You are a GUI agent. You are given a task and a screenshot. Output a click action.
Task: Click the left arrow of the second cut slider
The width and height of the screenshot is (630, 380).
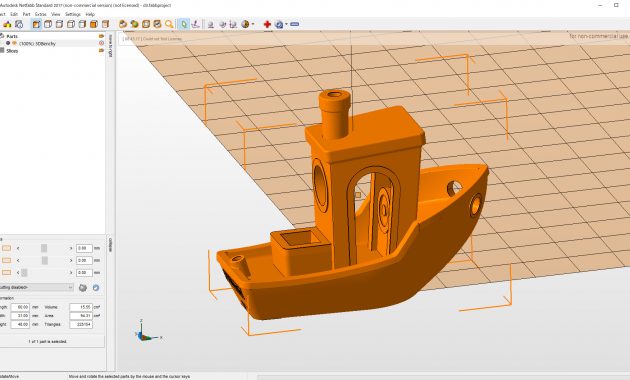point(18,260)
